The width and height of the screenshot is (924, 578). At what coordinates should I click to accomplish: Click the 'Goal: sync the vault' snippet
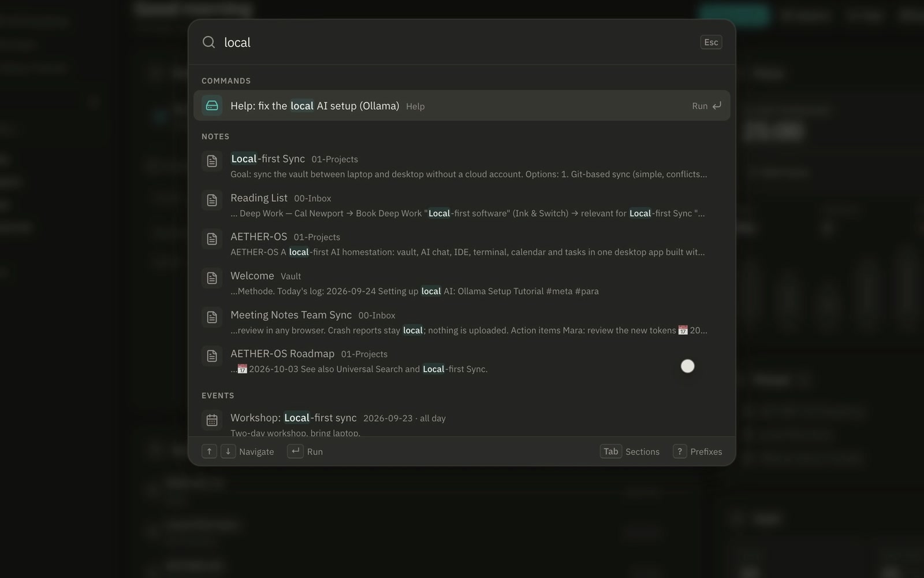click(x=468, y=174)
